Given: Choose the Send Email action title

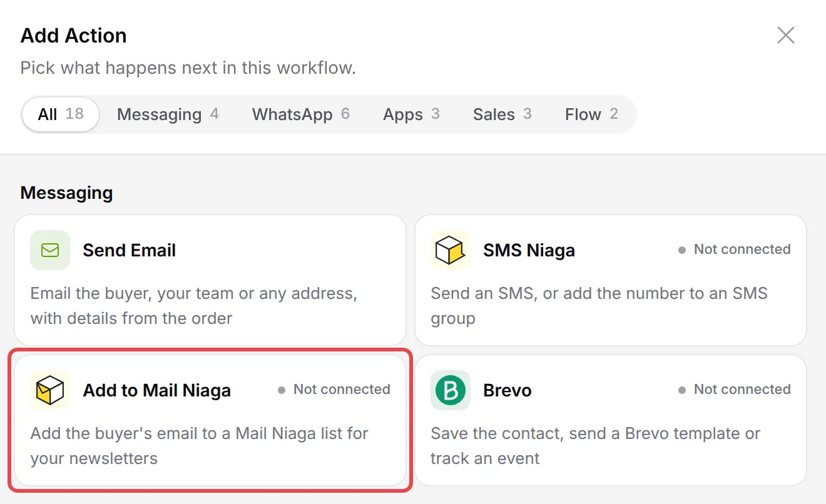Looking at the screenshot, I should coord(130,250).
